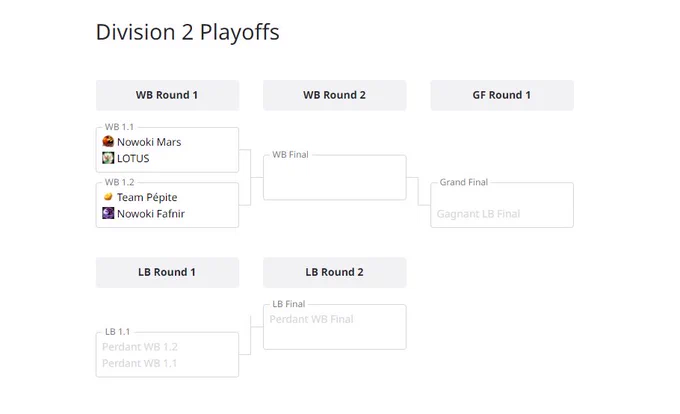
Task: Click the Gagnant LB Final placeholder slot
Action: pyautogui.click(x=478, y=214)
